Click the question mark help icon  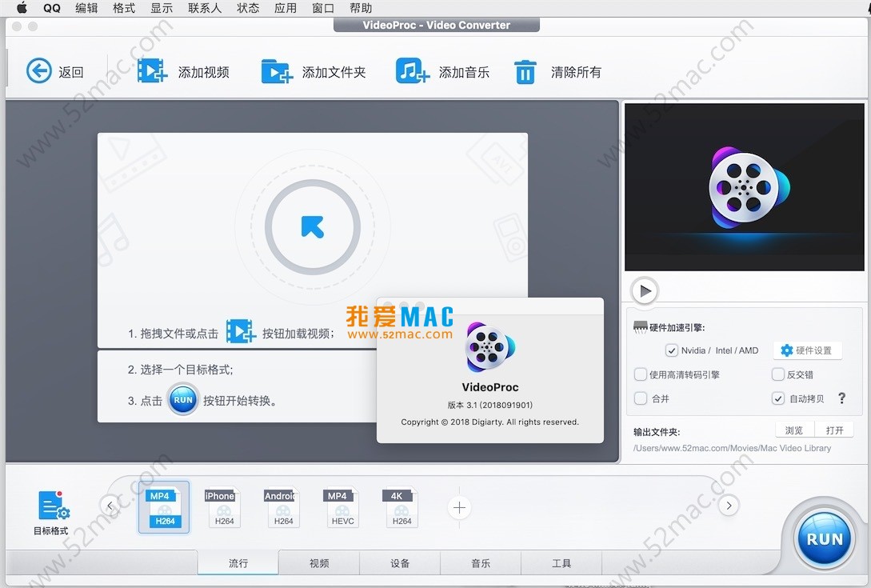click(841, 398)
